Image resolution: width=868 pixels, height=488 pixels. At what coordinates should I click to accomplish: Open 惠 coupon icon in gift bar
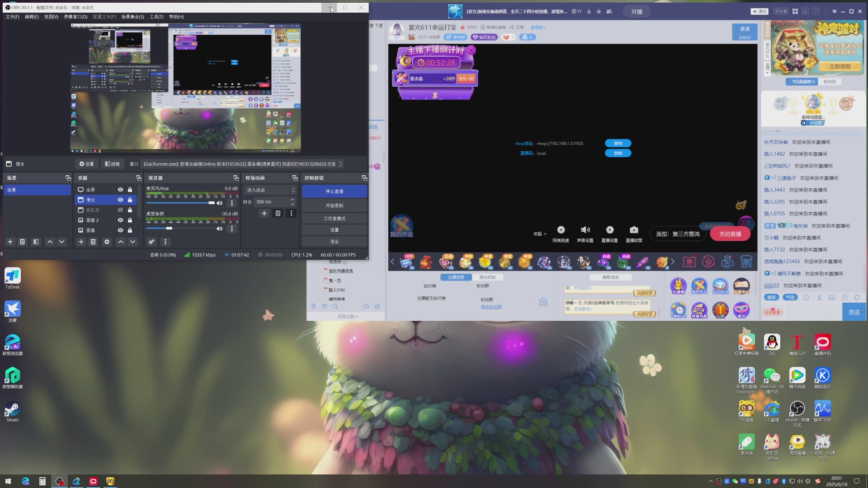tap(689, 262)
